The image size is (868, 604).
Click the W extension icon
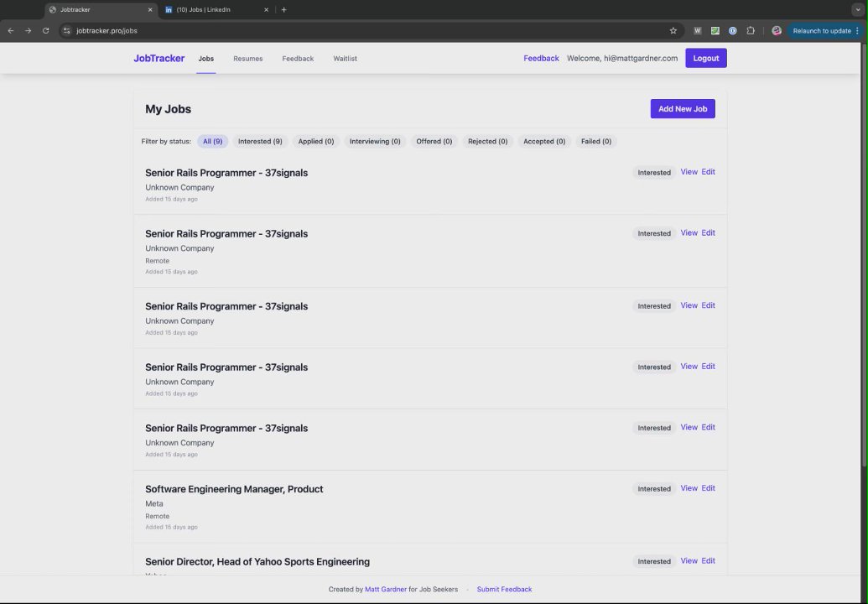697,31
